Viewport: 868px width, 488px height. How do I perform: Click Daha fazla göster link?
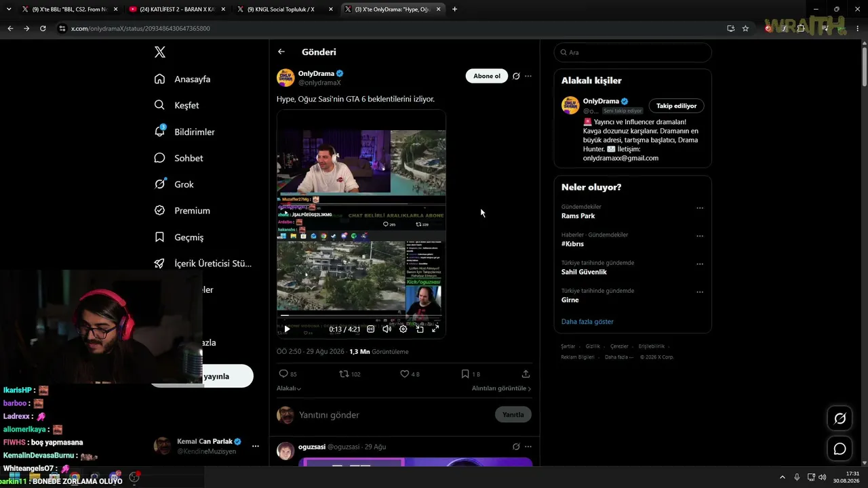pos(587,321)
